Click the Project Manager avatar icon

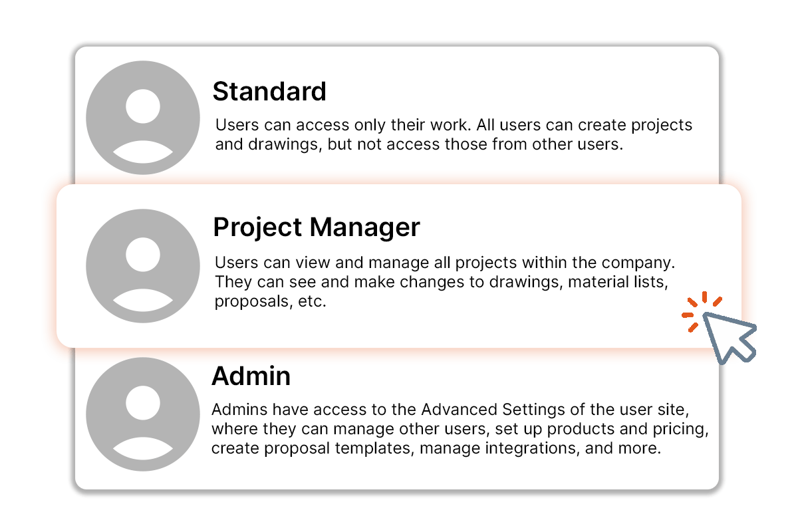click(x=143, y=266)
